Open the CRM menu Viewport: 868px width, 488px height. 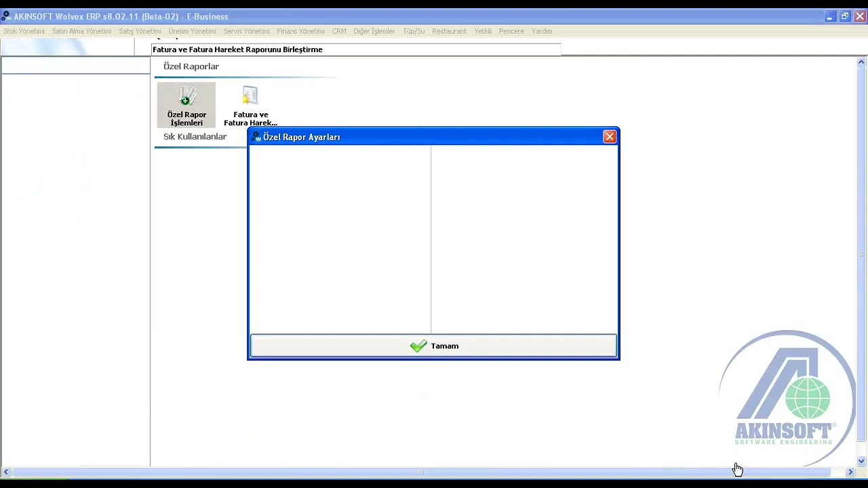pos(339,31)
